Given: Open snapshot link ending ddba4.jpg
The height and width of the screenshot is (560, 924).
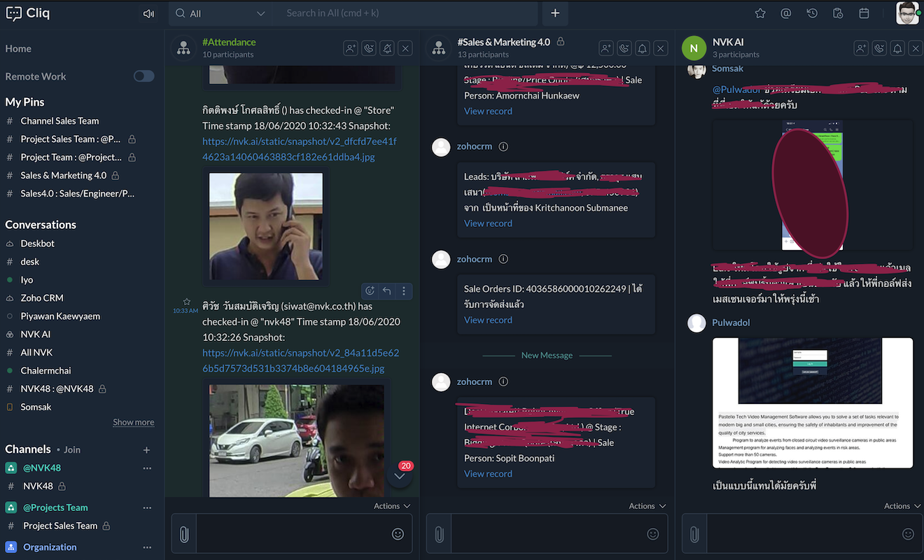Looking at the screenshot, I should [x=300, y=149].
